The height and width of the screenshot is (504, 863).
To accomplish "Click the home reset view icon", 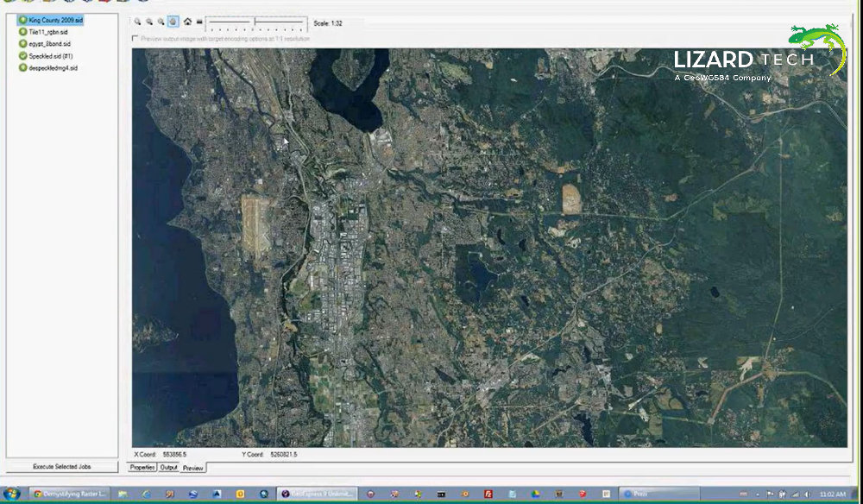I will tap(187, 22).
